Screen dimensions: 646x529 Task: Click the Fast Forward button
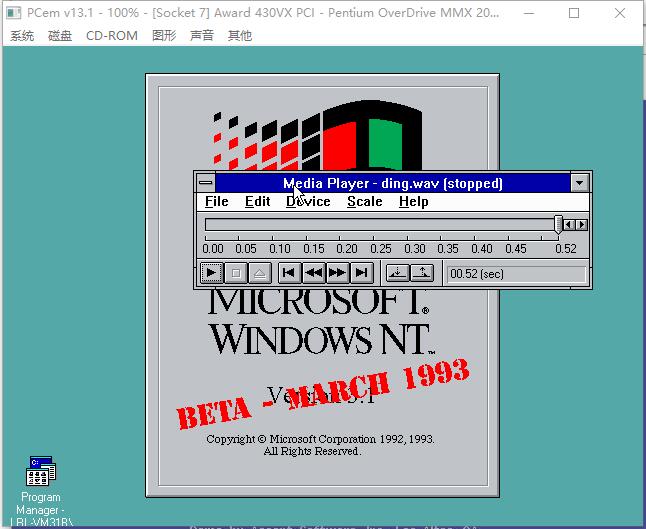[337, 273]
